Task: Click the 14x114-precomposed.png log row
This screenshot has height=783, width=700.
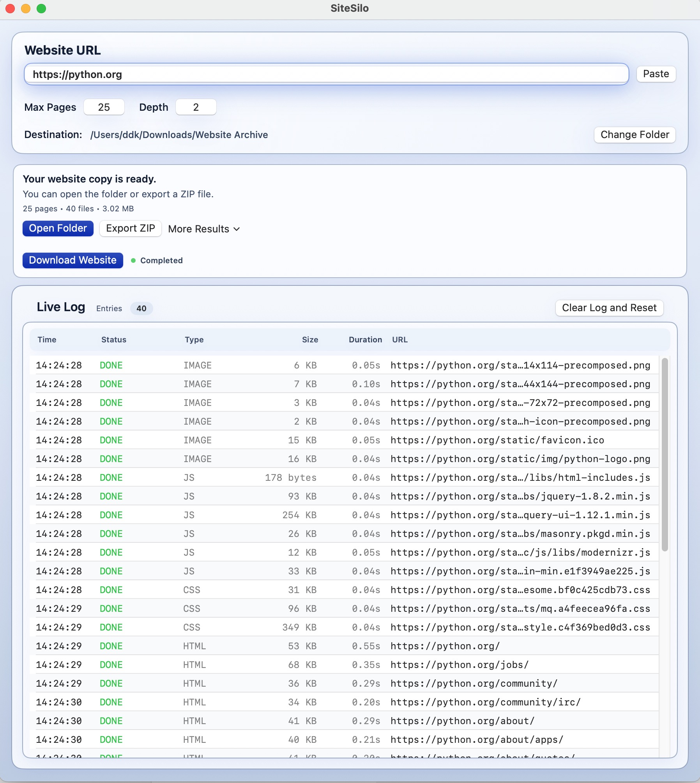Action: pos(344,365)
